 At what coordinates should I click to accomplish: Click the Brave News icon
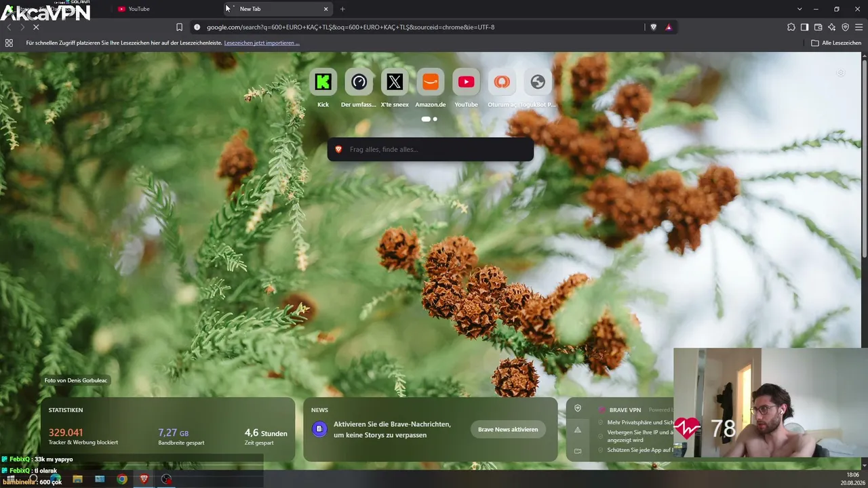pyautogui.click(x=319, y=429)
